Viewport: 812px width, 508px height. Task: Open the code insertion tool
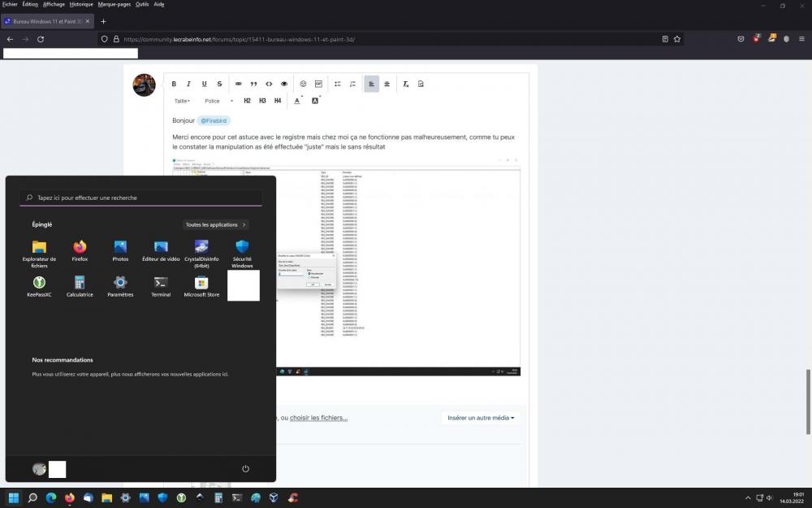(x=269, y=84)
